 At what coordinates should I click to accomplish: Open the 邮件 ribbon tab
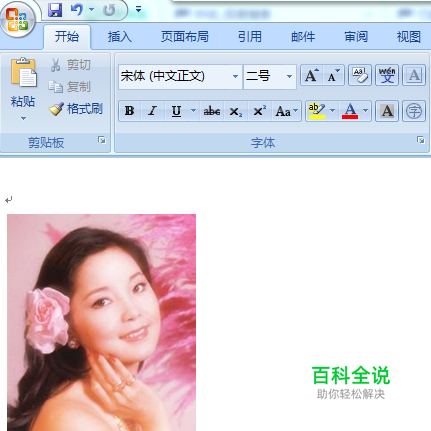303,36
